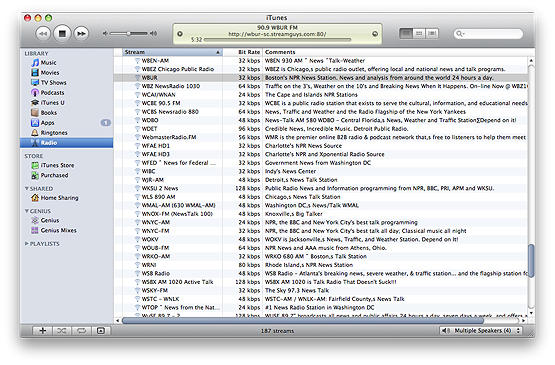Click the stream progress bar in display
This screenshot has width=555, height=365.
[277, 40]
